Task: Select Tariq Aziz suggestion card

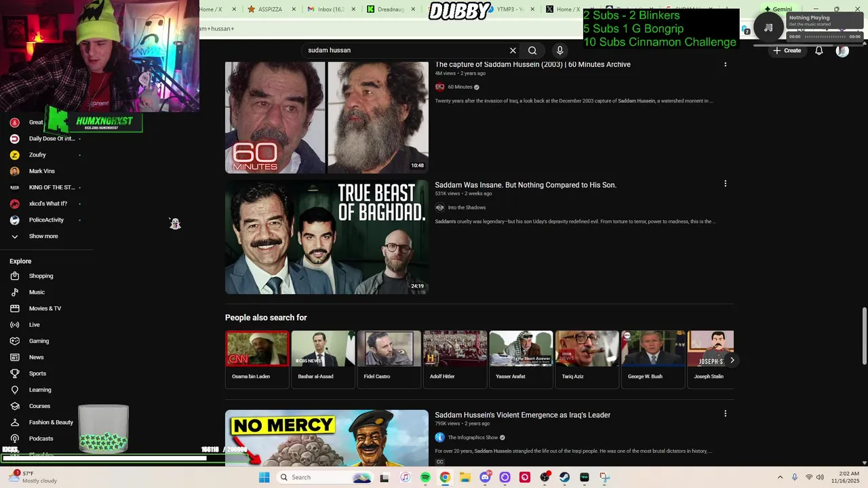Action: point(587,359)
